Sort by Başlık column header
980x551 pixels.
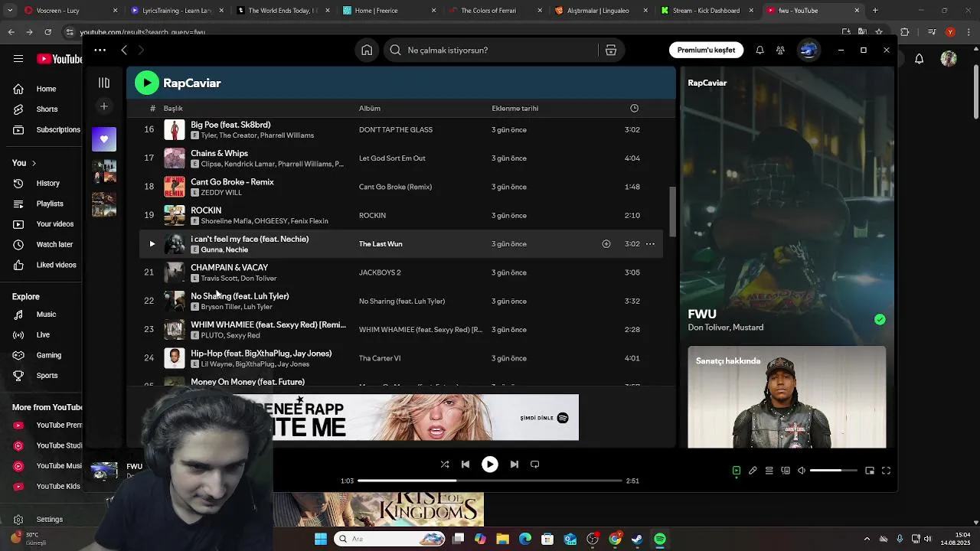[x=173, y=108]
